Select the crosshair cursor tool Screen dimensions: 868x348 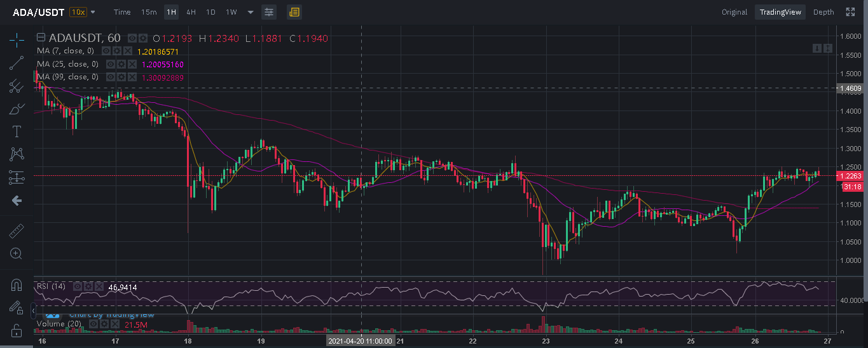17,41
